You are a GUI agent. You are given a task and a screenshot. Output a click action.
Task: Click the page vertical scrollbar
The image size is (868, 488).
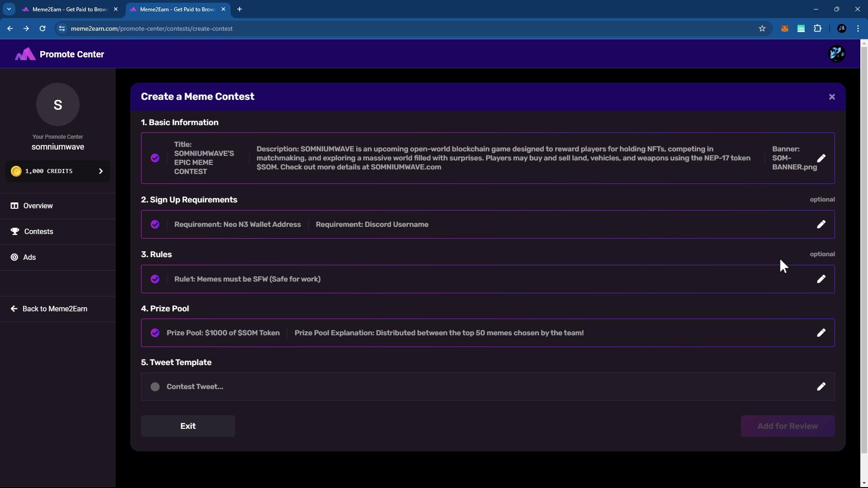click(864, 250)
